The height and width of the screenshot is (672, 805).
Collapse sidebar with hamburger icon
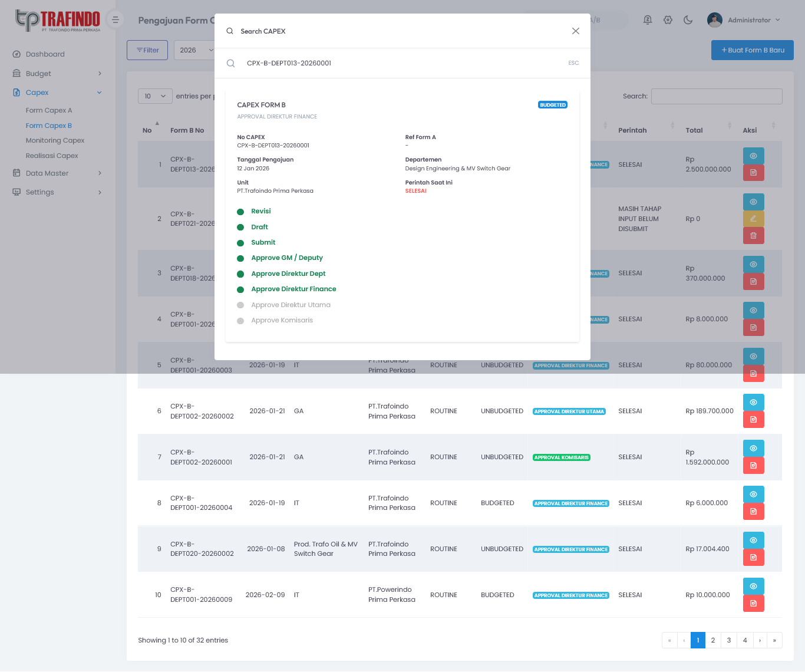coord(116,20)
